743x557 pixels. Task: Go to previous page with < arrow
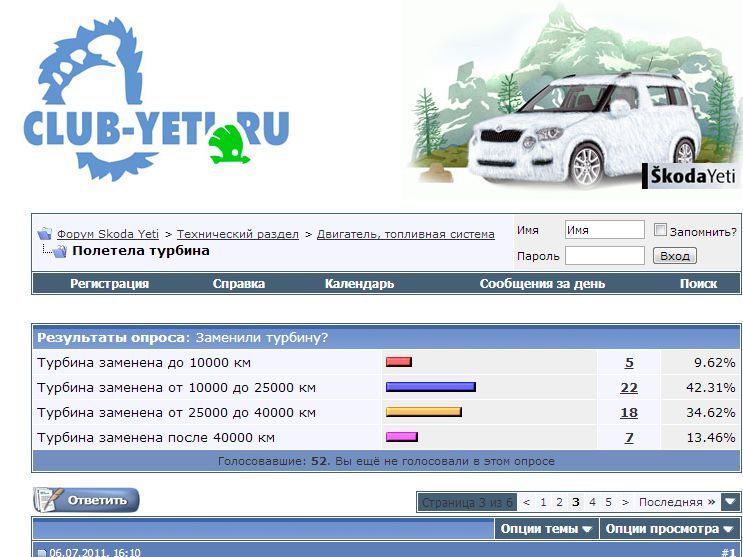526,502
